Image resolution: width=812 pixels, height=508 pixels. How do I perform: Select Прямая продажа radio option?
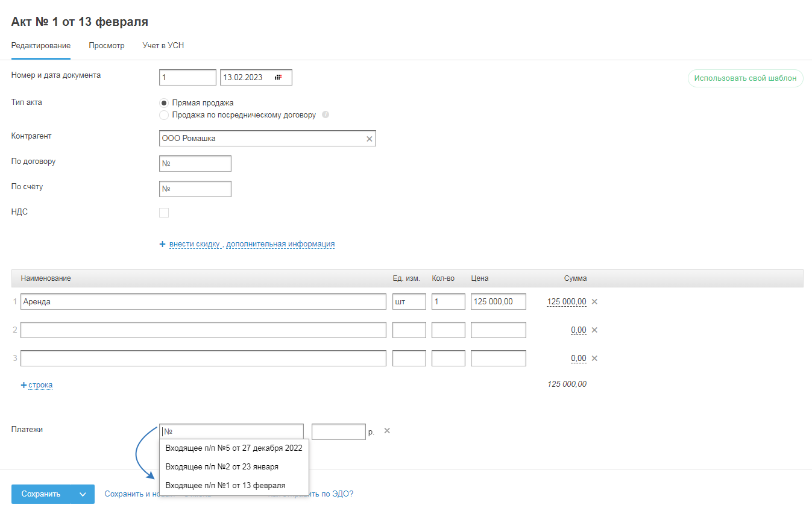[x=164, y=102]
